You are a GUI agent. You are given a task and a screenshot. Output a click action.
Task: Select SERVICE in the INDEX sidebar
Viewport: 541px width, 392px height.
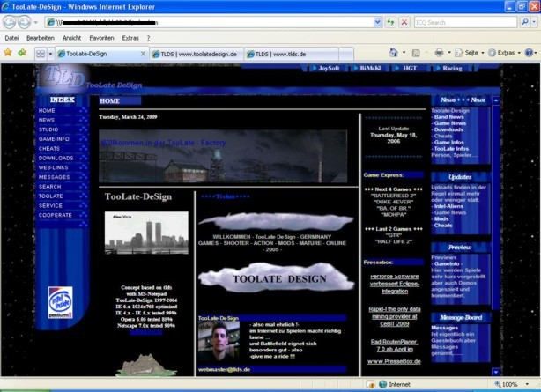50,205
